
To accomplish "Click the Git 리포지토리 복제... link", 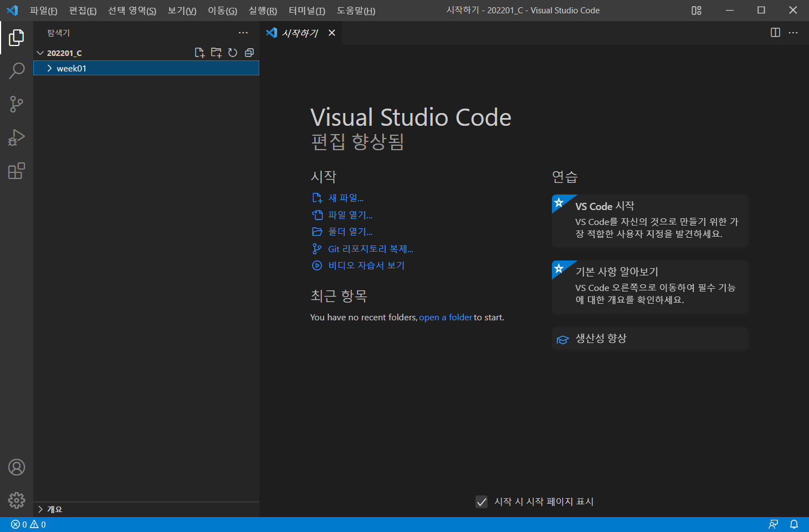I will [x=371, y=249].
